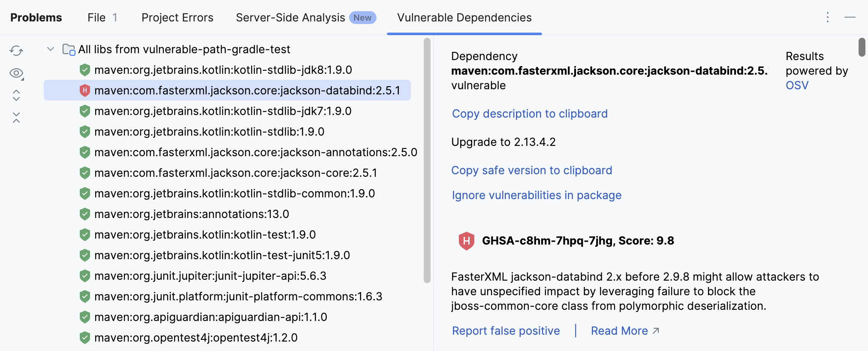Open the Read More external link
The image size is (868, 351).
(x=625, y=331)
